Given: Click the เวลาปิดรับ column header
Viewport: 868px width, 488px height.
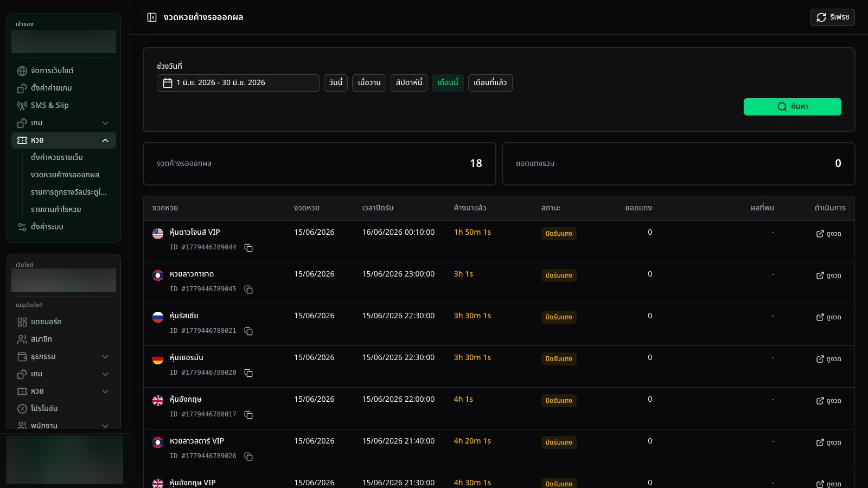Looking at the screenshot, I should coord(378,208).
